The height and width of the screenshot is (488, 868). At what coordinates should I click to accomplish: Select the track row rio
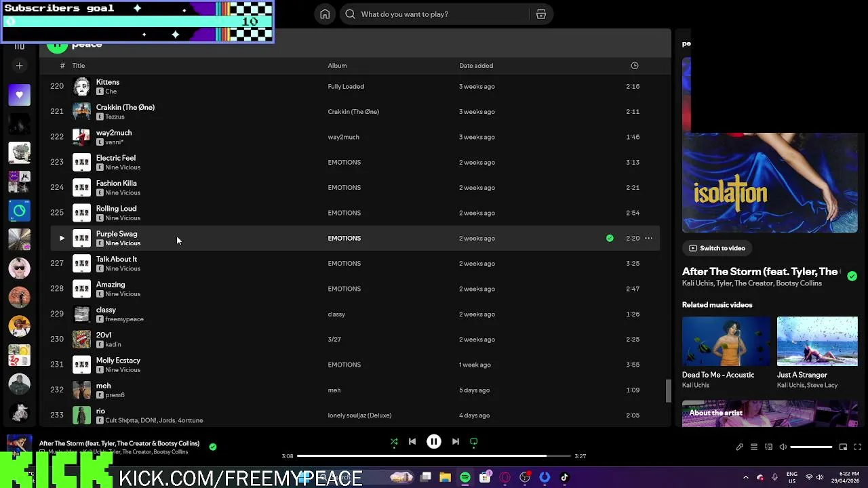pos(355,415)
